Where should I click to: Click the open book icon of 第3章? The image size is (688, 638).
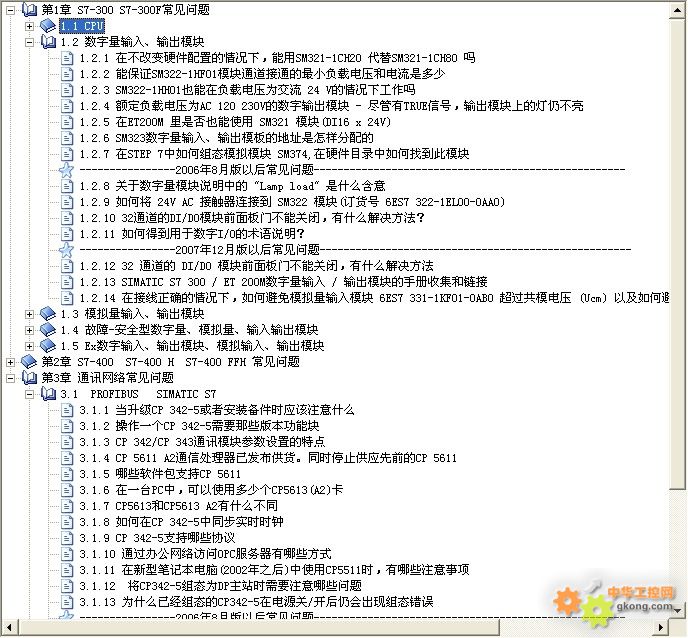(29, 378)
